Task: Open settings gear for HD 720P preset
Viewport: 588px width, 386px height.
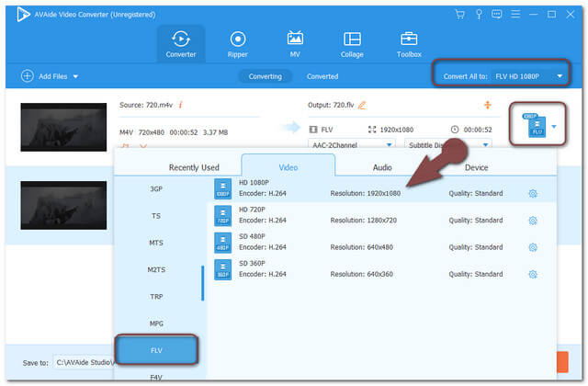Action: [533, 221]
